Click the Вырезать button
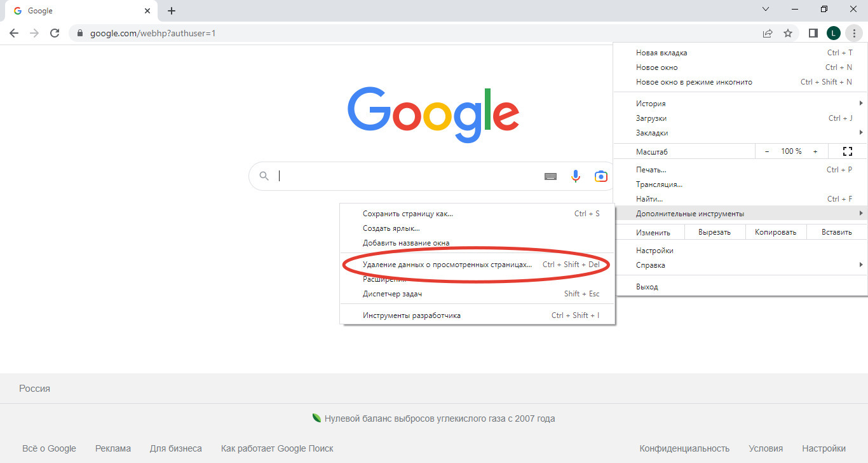The height and width of the screenshot is (463, 868). pyautogui.click(x=714, y=232)
